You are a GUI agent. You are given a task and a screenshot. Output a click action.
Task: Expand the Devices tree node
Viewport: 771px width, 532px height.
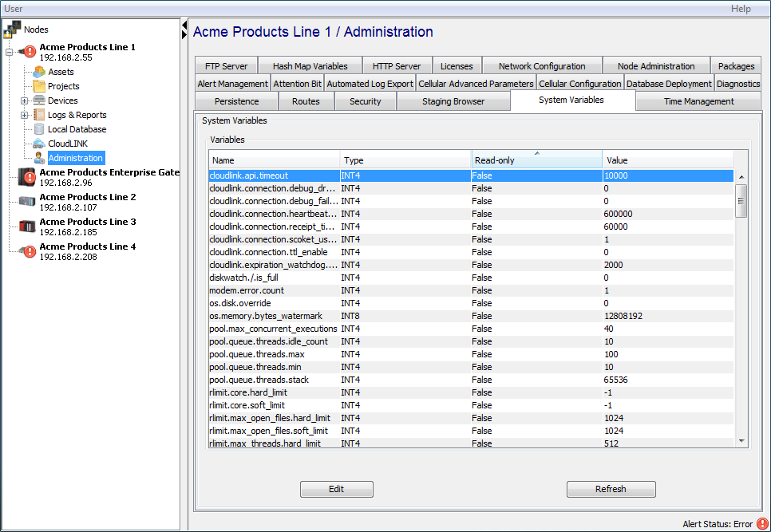24,100
